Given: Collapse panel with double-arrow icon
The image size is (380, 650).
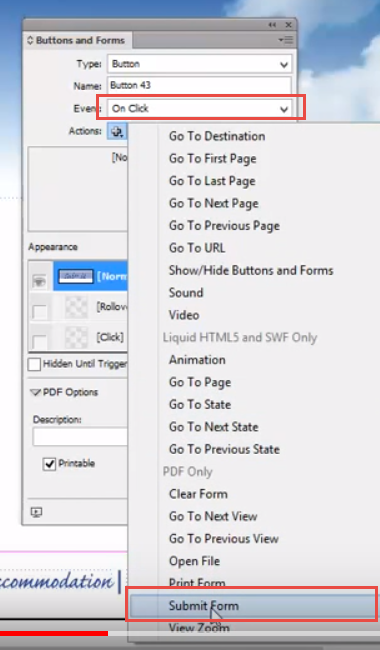Looking at the screenshot, I should pyautogui.click(x=272, y=25).
